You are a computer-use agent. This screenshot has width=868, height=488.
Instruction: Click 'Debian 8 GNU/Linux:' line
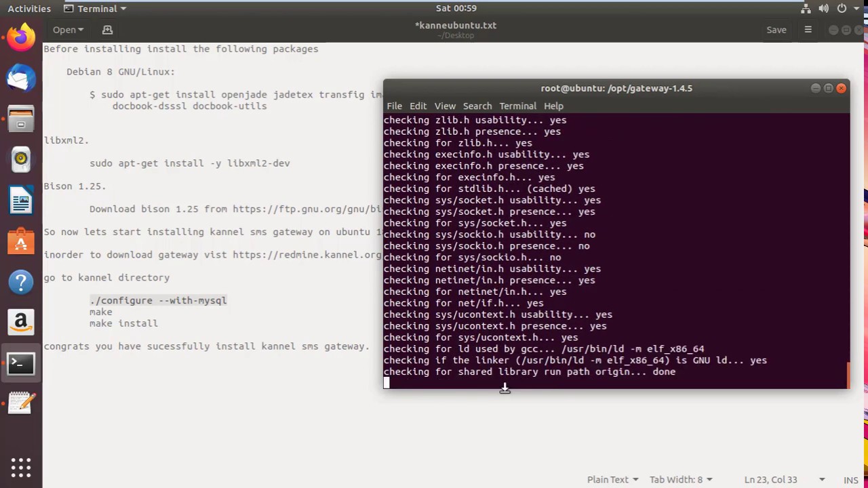[121, 72]
